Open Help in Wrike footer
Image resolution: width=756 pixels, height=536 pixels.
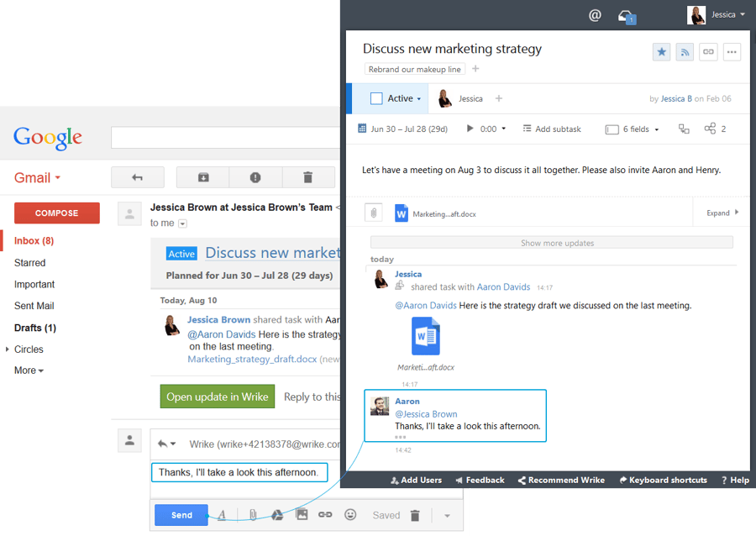(735, 480)
